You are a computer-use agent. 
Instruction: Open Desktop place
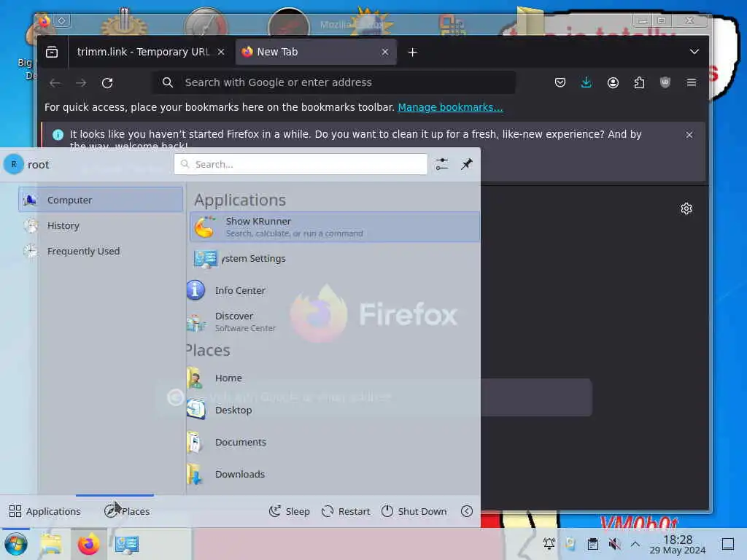pyautogui.click(x=333, y=410)
